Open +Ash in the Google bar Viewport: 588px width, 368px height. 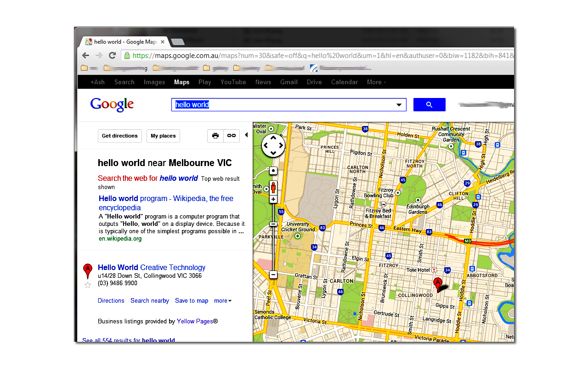(97, 82)
